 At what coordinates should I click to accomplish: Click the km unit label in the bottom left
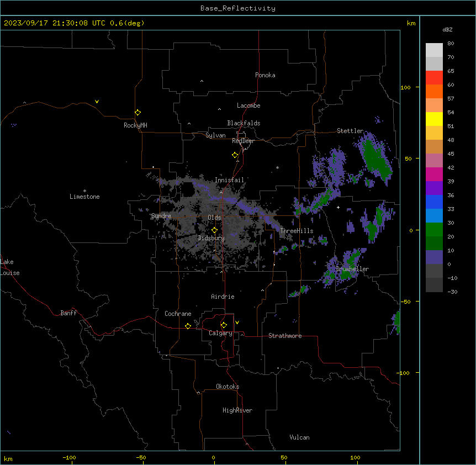8,459
